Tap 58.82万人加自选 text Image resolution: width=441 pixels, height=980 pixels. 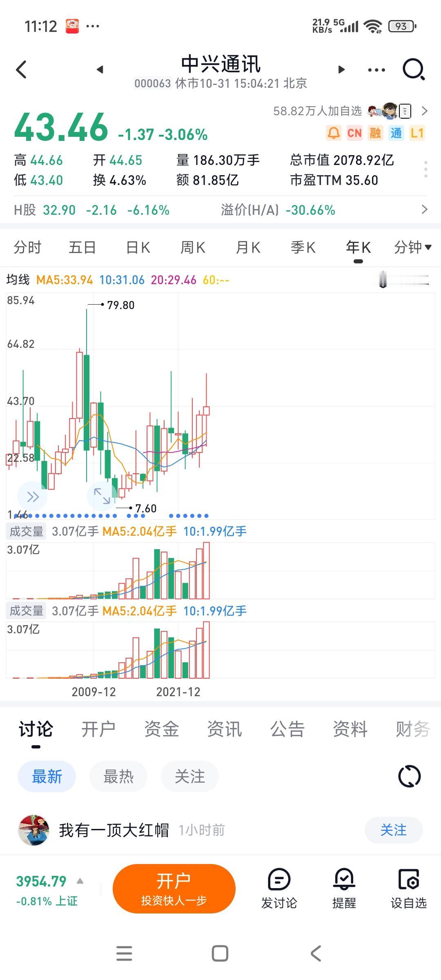317,111
